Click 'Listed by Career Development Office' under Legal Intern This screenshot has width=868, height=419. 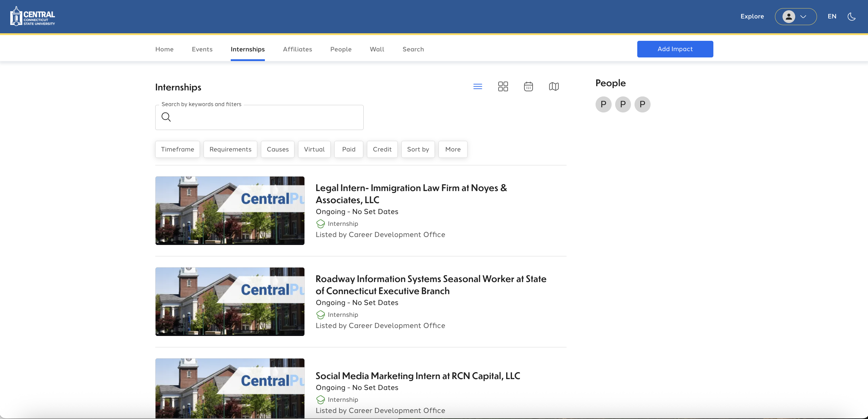click(x=380, y=235)
